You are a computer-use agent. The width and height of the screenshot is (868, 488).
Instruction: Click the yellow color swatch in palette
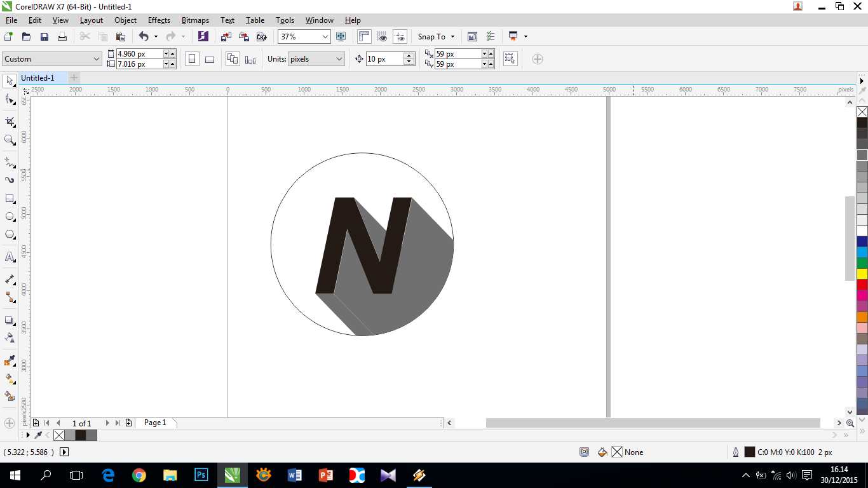(862, 274)
